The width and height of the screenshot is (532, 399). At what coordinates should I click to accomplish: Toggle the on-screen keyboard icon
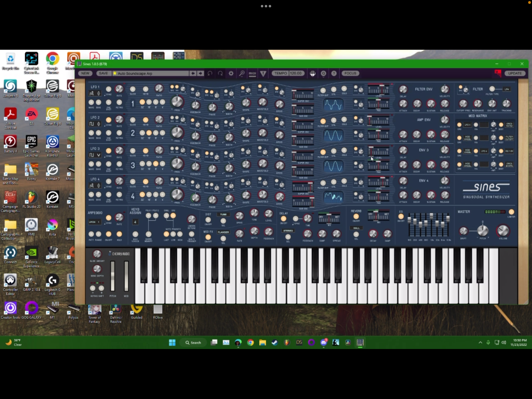[313, 73]
